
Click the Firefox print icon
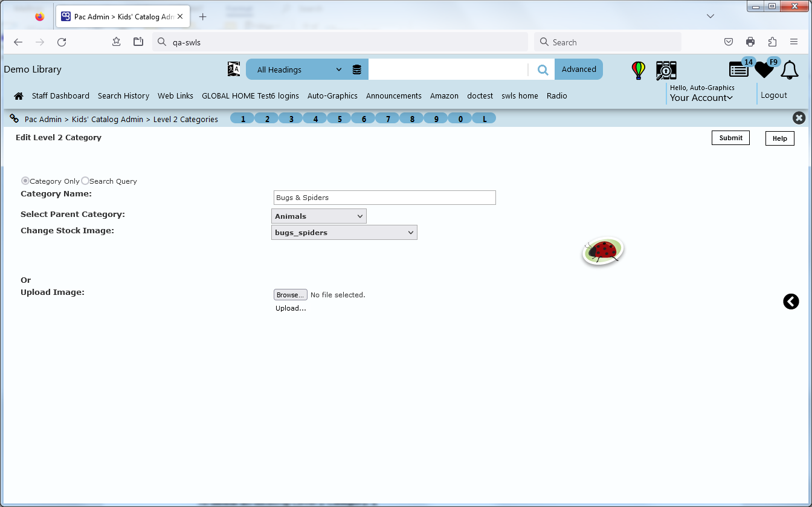(750, 42)
